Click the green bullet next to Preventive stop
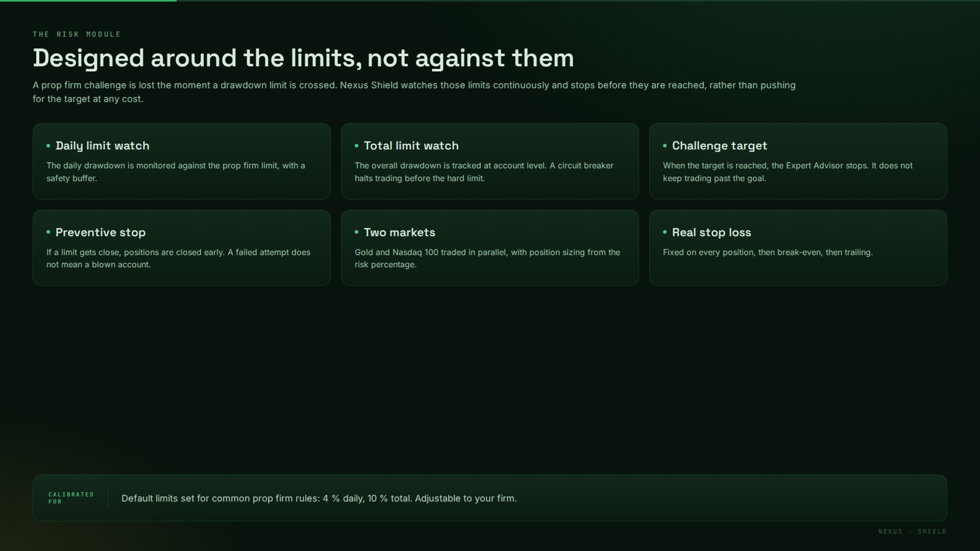Screen dimensions: 980x551 [x=48, y=232]
